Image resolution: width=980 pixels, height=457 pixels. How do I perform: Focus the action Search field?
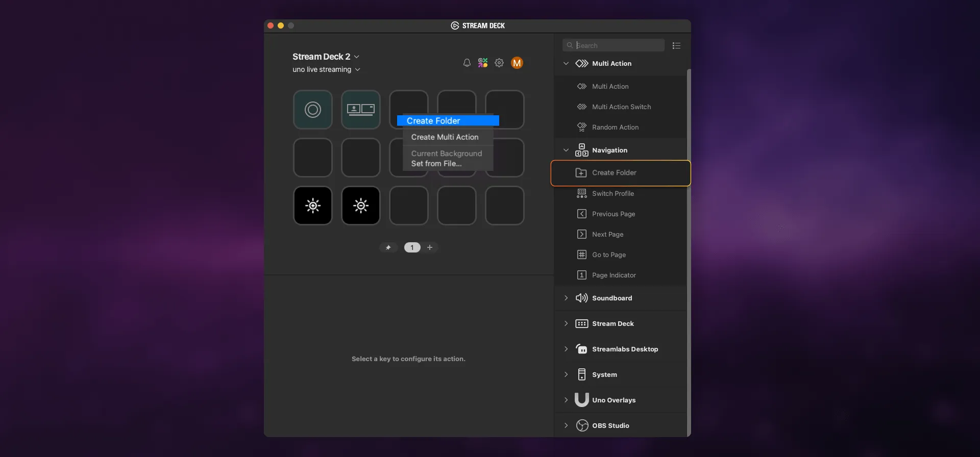[614, 45]
